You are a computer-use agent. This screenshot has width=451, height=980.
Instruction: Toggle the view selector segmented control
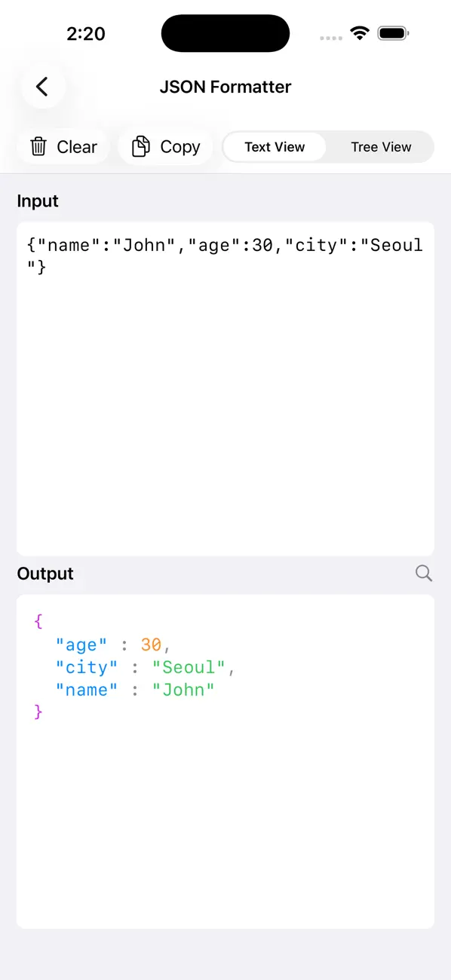click(x=328, y=146)
